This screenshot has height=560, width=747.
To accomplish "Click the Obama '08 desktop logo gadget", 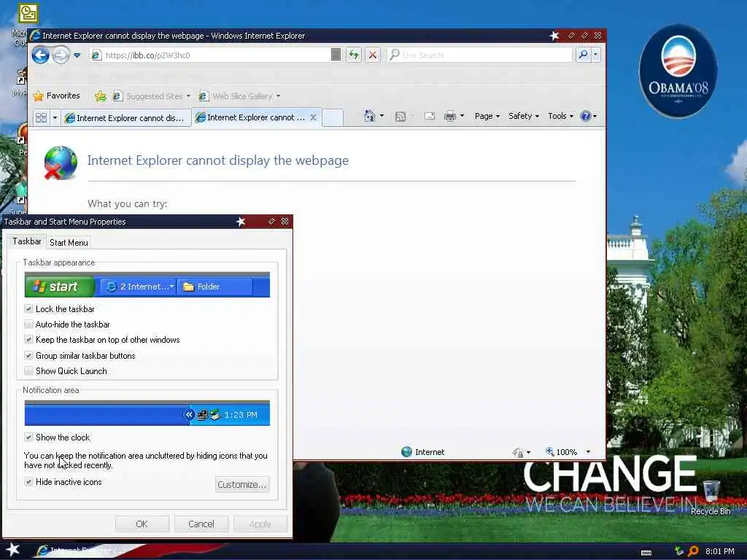I will (x=678, y=71).
